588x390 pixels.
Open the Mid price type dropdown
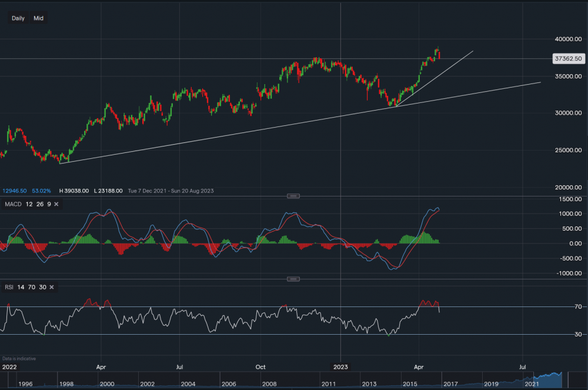point(38,18)
